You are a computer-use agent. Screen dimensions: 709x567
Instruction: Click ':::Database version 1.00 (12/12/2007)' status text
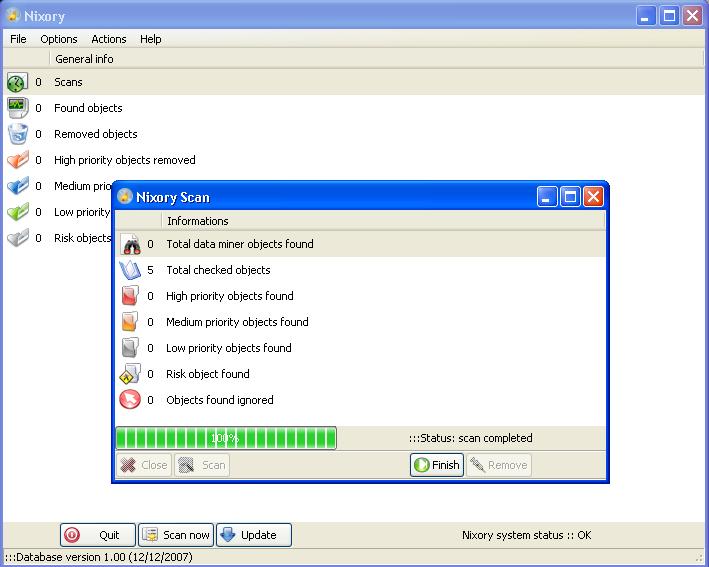click(x=99, y=557)
